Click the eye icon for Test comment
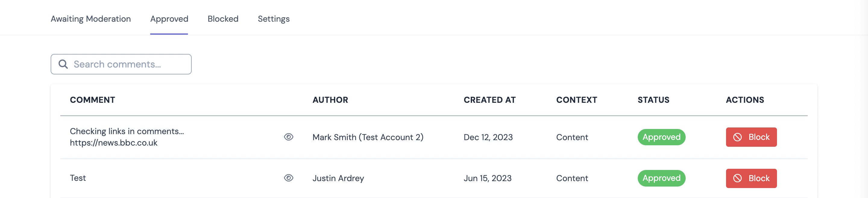868x198 pixels. [288, 178]
